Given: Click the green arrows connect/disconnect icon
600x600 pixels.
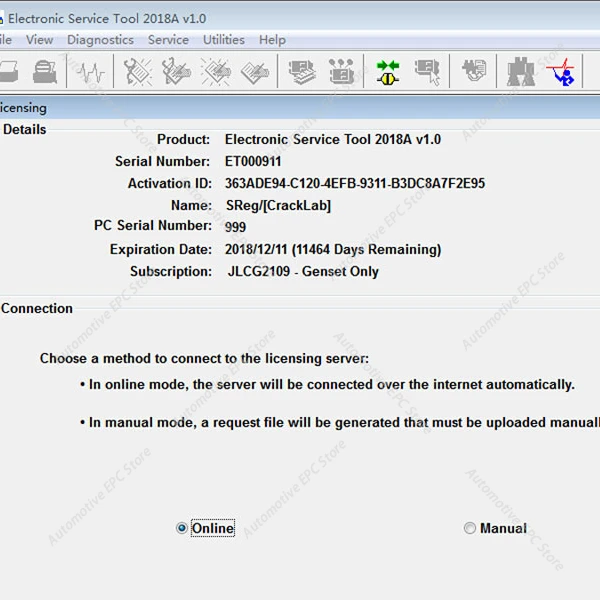Looking at the screenshot, I should [x=388, y=72].
